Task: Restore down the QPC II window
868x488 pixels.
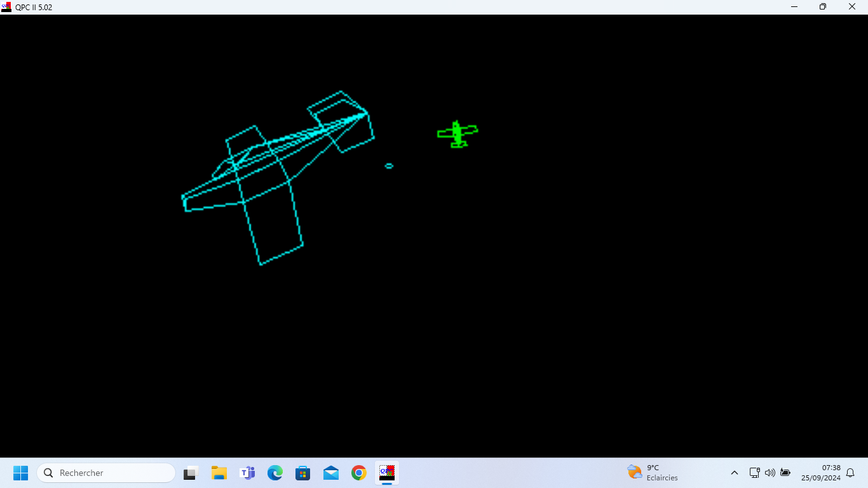Action: (x=823, y=7)
